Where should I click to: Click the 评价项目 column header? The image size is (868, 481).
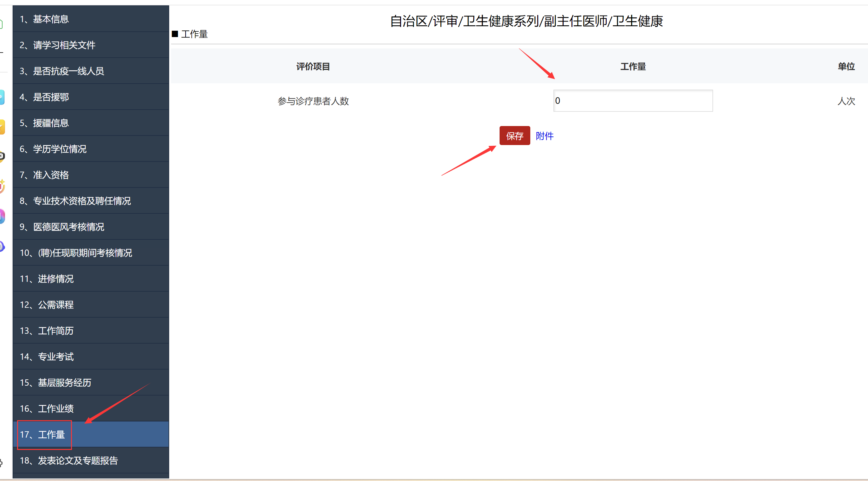tap(313, 66)
